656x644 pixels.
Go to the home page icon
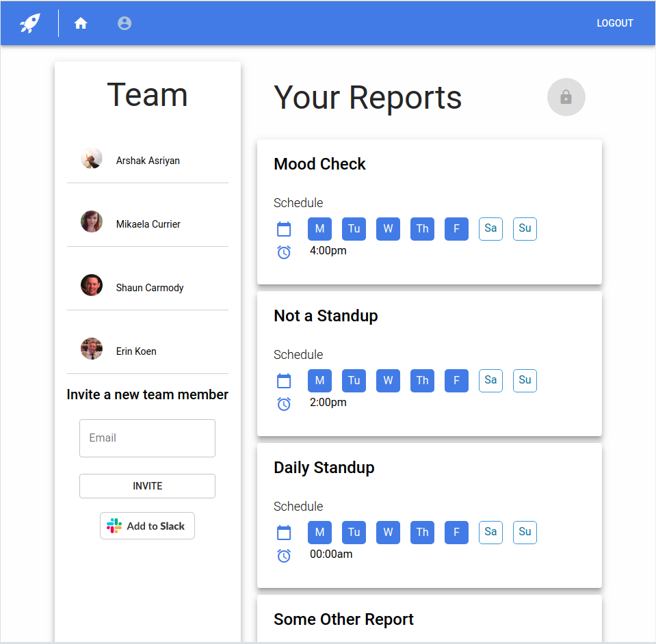81,23
